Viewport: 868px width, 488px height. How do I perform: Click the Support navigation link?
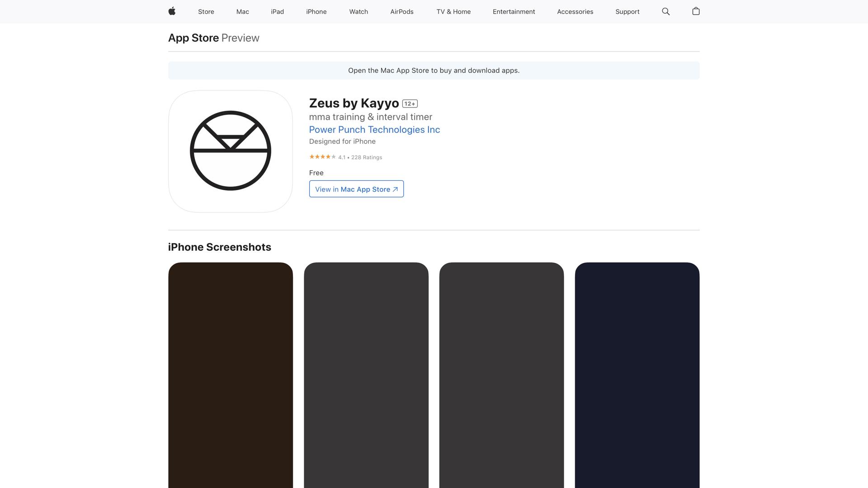[627, 12]
